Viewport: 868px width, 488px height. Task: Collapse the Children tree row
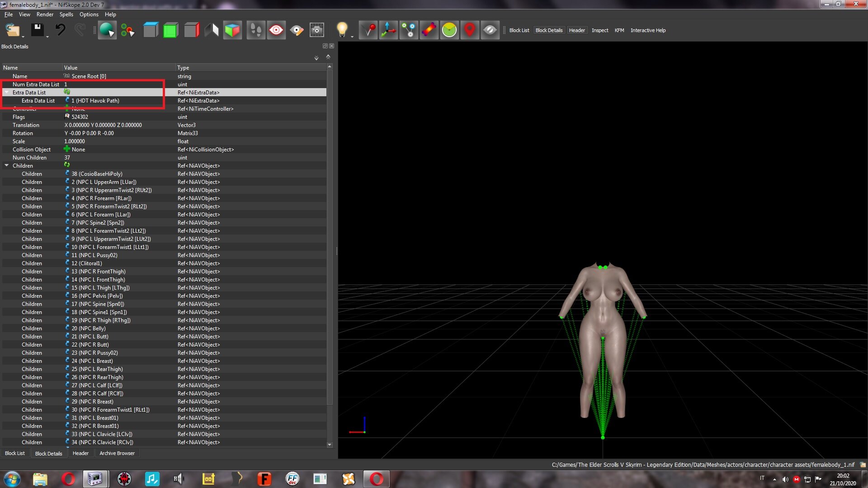tap(7, 165)
